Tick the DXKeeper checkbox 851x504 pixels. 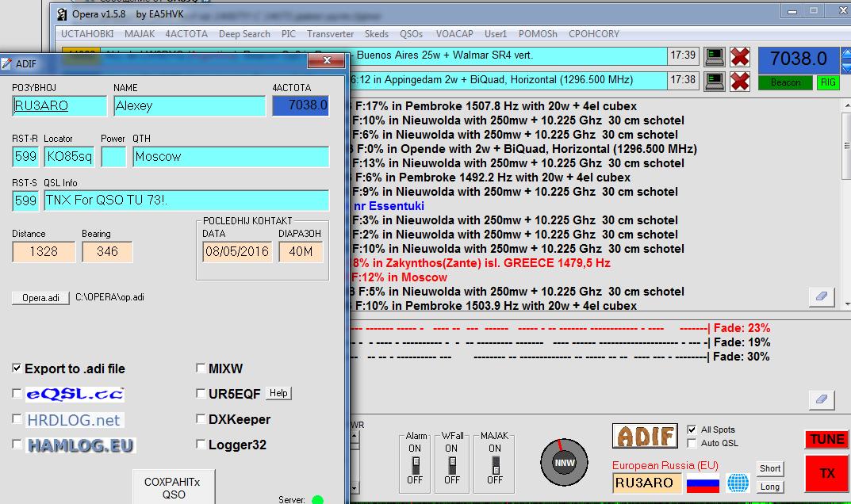pyautogui.click(x=201, y=419)
